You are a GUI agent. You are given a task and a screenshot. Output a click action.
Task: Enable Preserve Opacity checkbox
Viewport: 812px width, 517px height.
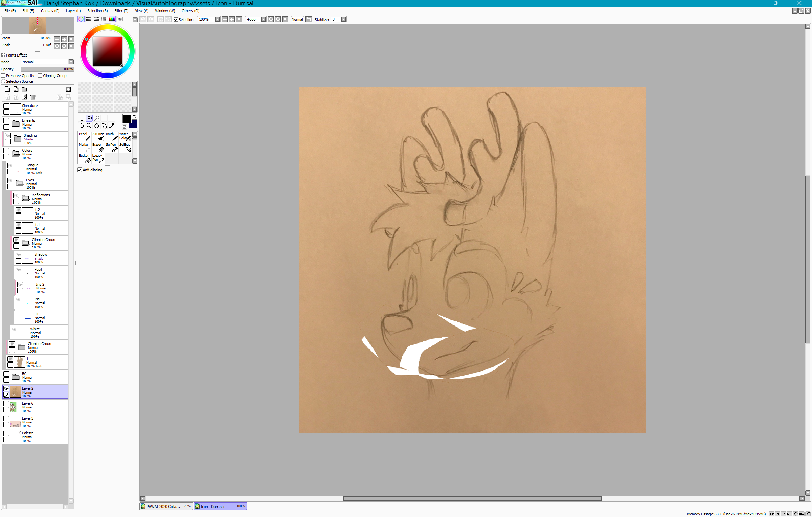(3, 76)
